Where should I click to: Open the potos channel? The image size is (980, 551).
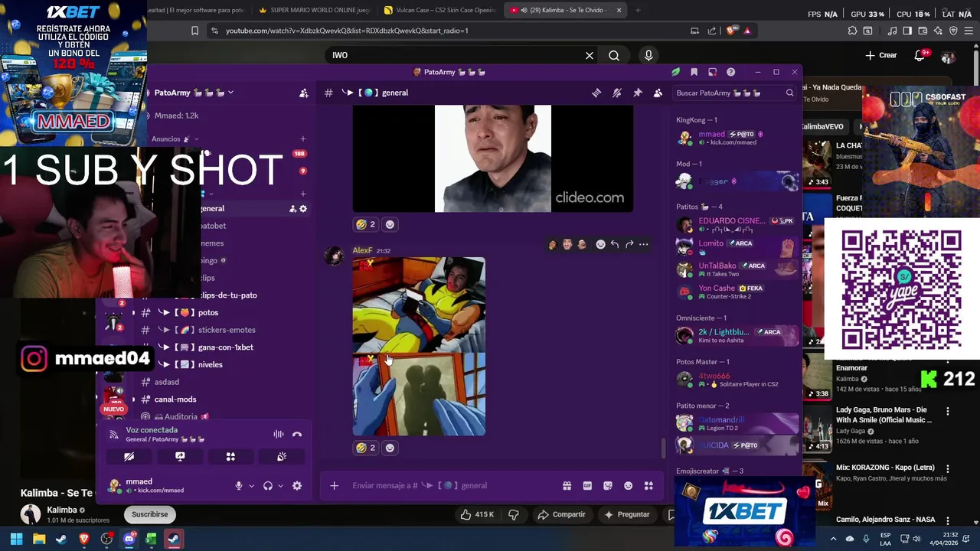coord(208,312)
